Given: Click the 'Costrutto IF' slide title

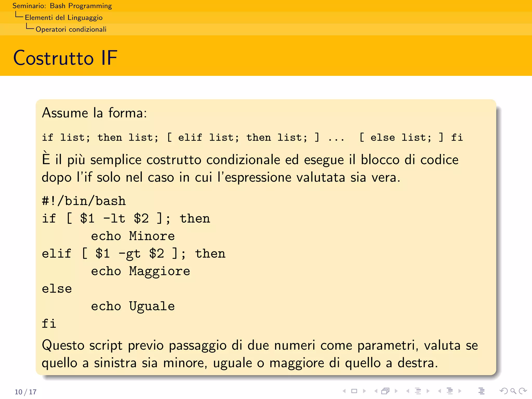Looking at the screenshot, I should click(x=65, y=58).
